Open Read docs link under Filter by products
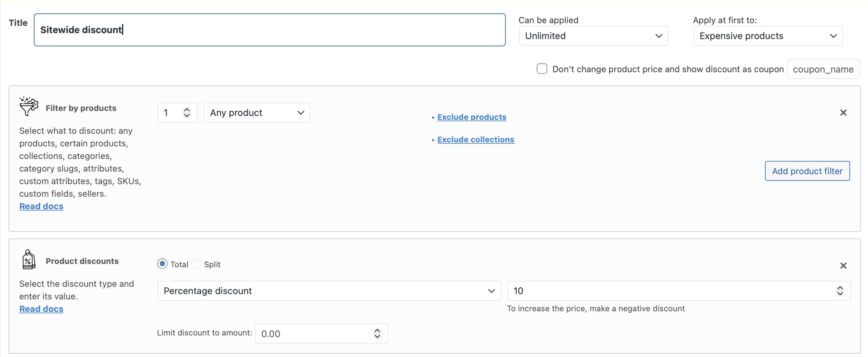 tap(41, 206)
